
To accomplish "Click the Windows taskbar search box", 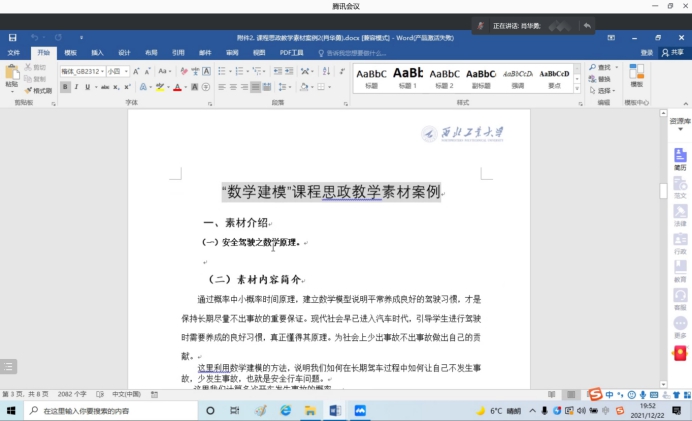I will 100,410.
